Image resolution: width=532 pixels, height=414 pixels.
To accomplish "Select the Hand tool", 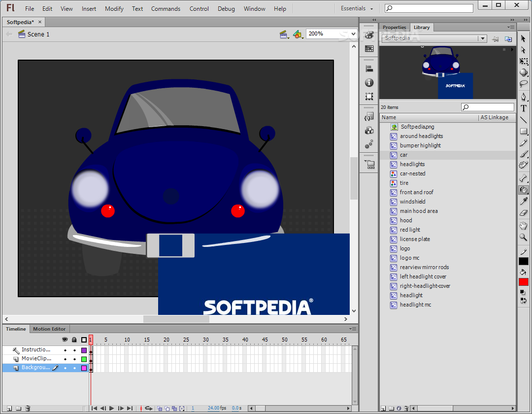I will 524,226.
